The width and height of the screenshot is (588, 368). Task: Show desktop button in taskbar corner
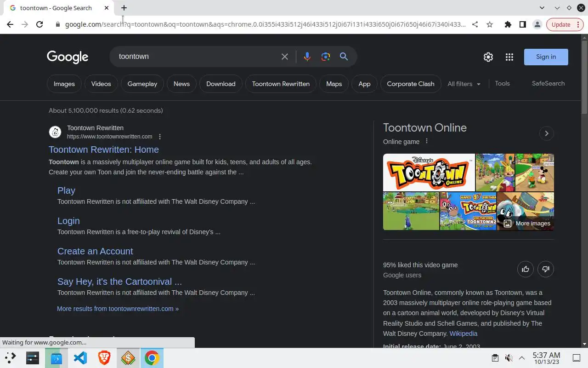(x=576, y=358)
